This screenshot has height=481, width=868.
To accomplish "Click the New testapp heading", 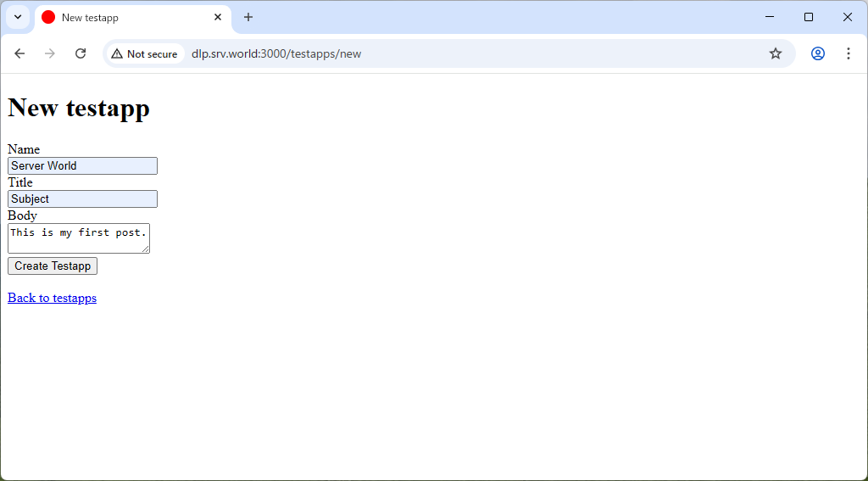I will [79, 107].
